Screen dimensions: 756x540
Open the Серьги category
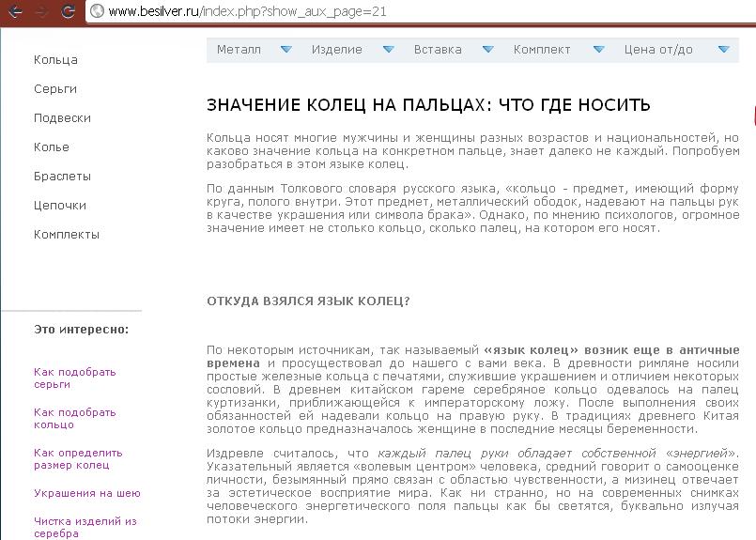coord(55,89)
